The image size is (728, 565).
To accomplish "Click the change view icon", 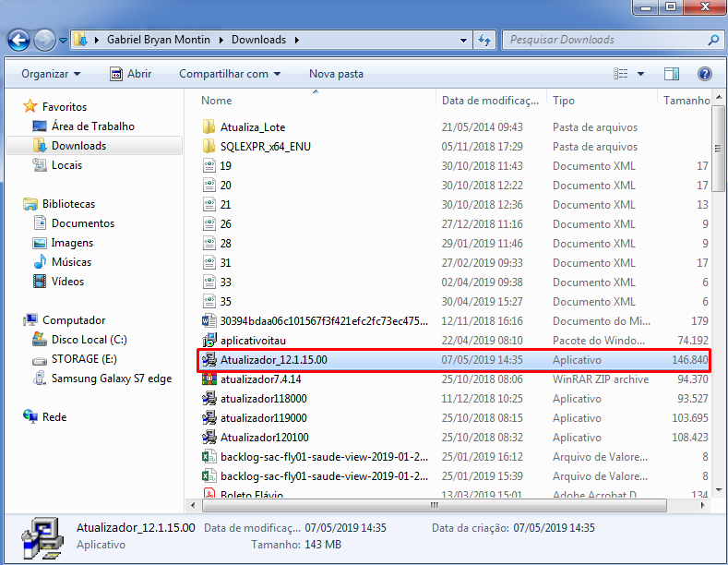I will (x=621, y=74).
